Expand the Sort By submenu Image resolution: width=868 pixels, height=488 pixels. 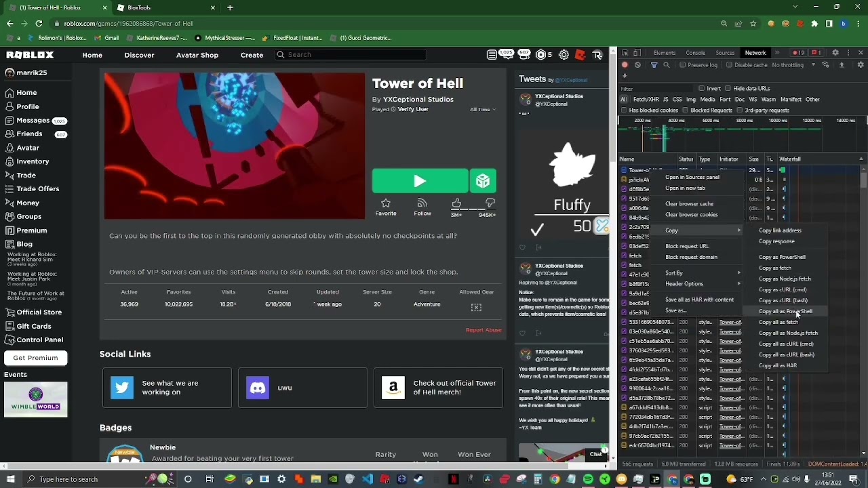tap(702, 273)
